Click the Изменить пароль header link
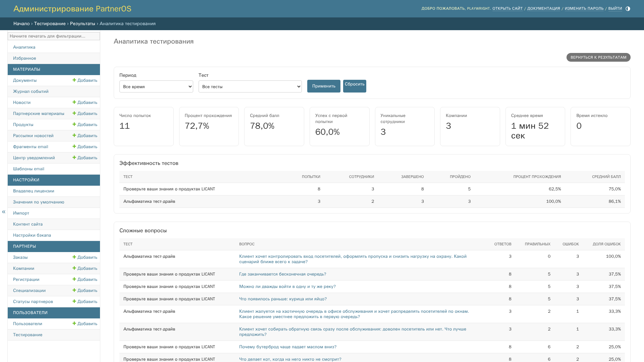Viewport: 644px width, 362px height. click(x=584, y=9)
